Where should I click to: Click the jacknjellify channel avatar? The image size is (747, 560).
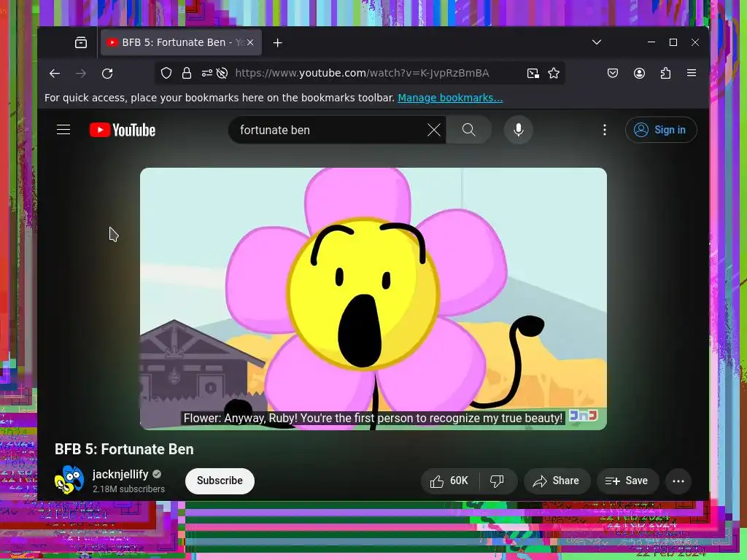[69, 480]
